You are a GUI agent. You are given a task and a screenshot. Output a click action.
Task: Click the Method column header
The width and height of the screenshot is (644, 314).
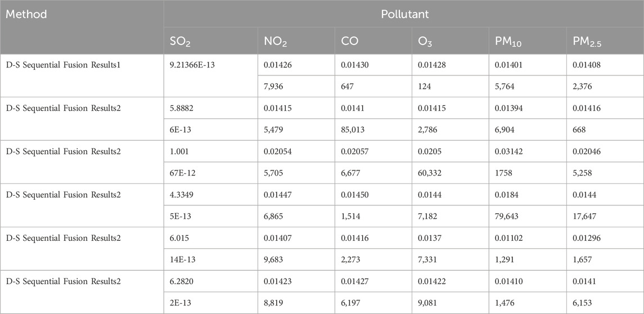[26, 15]
